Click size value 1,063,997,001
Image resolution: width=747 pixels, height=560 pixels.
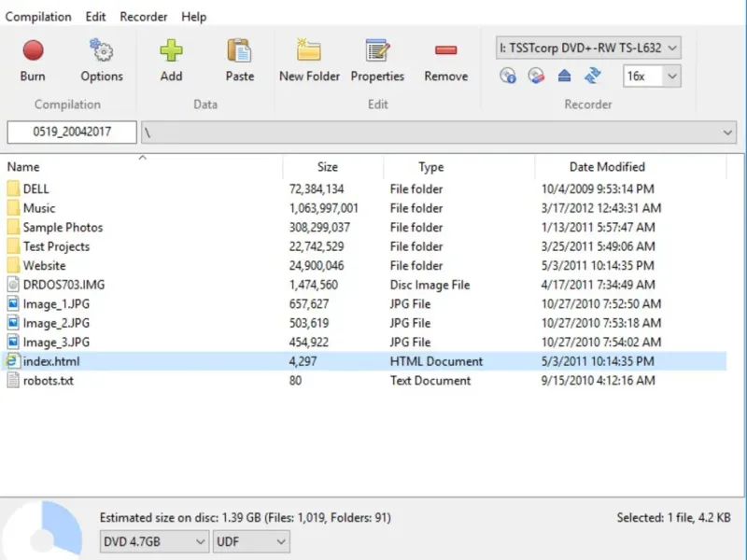323,208
